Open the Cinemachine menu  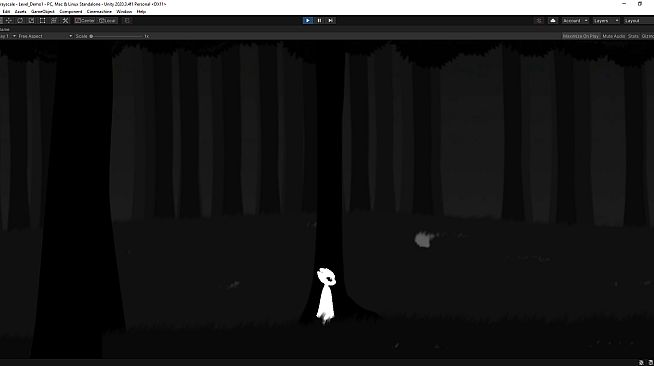click(99, 12)
